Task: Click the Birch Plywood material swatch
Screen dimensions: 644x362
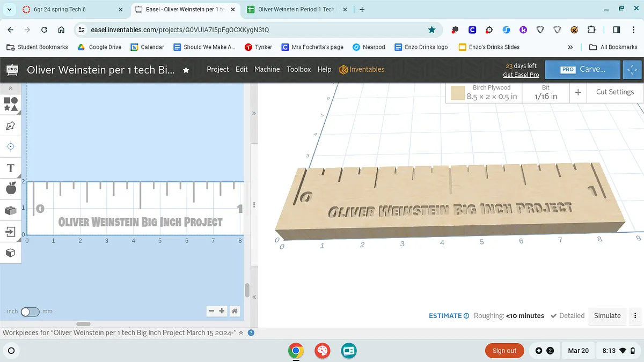Action: coord(457,93)
